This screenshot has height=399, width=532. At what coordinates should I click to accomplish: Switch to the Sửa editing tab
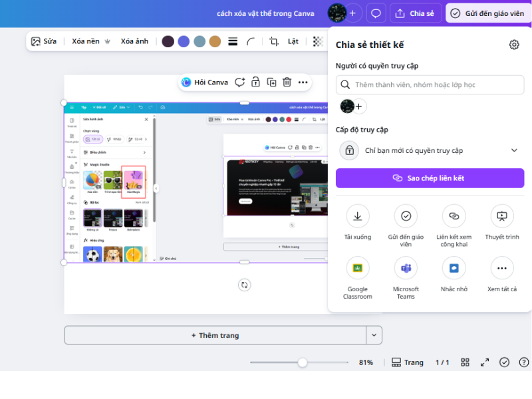coord(44,41)
